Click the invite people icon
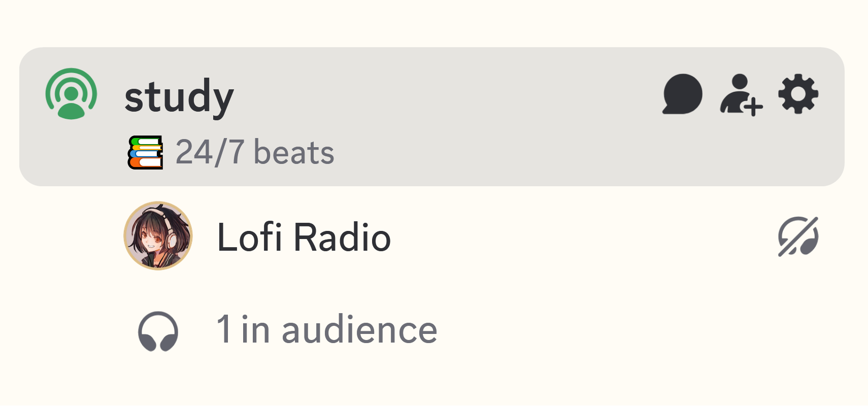Screen dimensions: 868x406 click(740, 94)
